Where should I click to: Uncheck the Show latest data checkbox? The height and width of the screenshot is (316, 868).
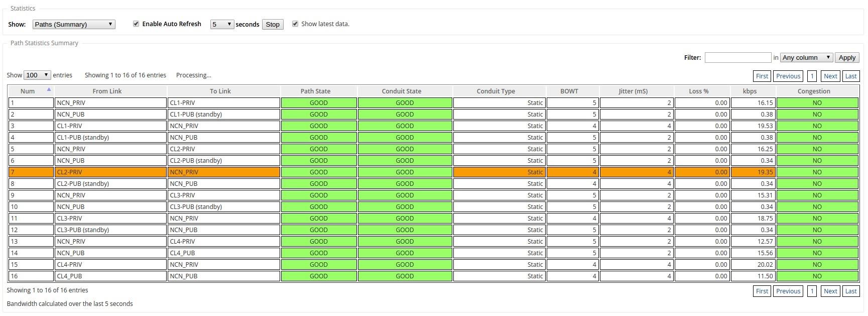click(295, 24)
